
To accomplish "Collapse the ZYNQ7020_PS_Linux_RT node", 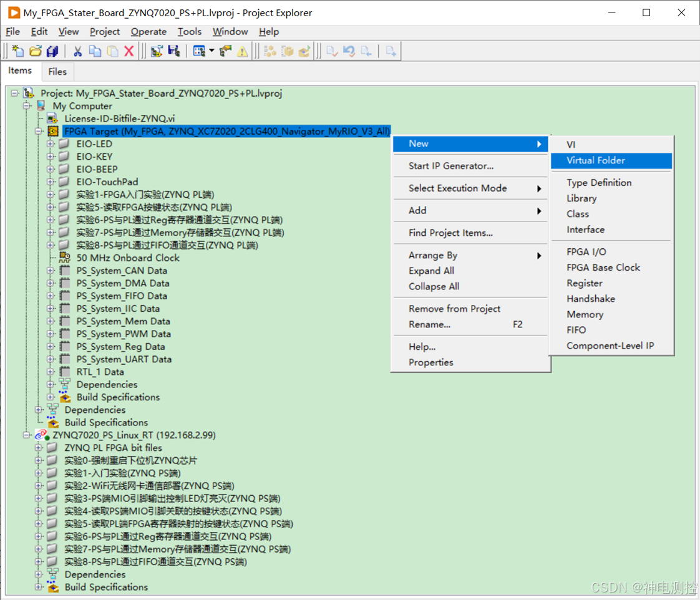I will coord(27,435).
